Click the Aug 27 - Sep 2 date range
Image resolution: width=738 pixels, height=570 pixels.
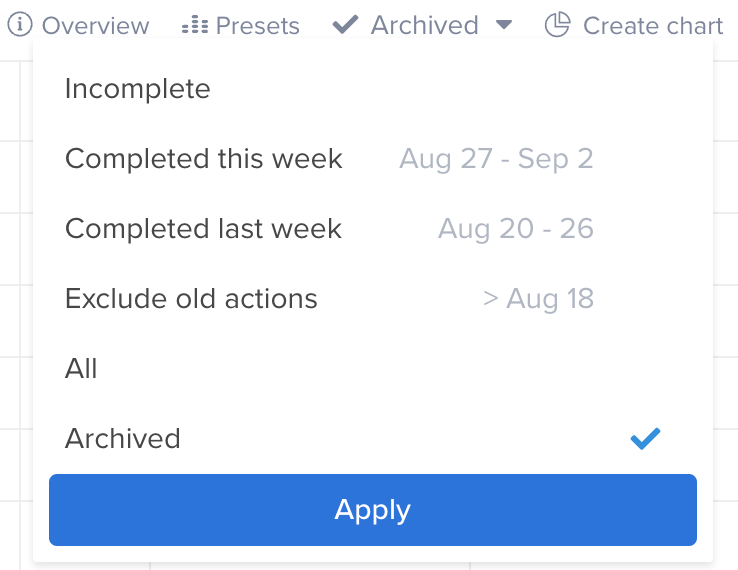496,159
